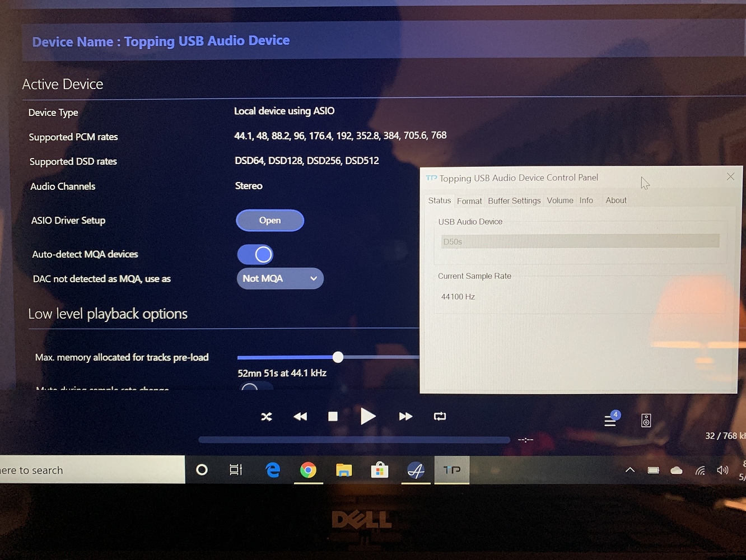Open the Buffer Settings tab
This screenshot has width=746, height=560.
click(x=514, y=200)
